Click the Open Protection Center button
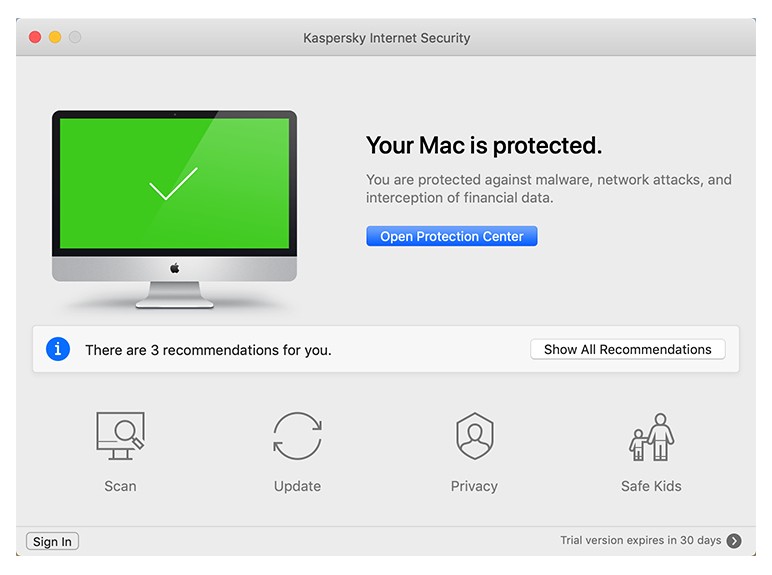Image resolution: width=772 pixels, height=575 pixels. 452,236
